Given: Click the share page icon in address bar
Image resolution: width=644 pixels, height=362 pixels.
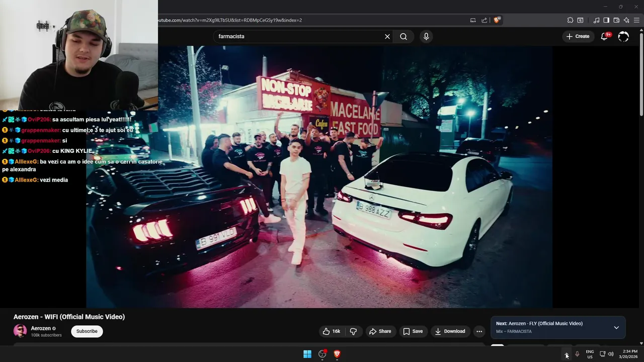Looking at the screenshot, I should 484,20.
